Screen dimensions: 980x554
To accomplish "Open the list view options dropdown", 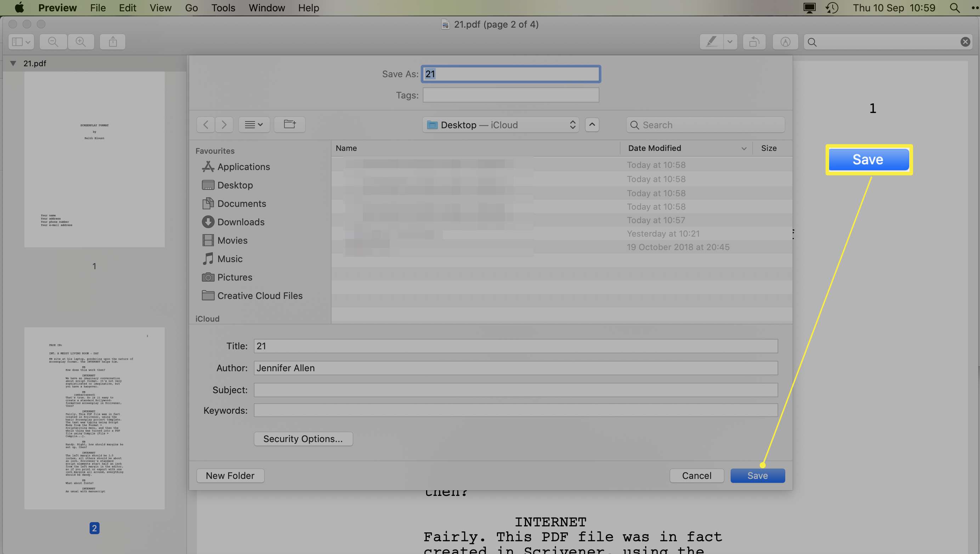I will (254, 125).
